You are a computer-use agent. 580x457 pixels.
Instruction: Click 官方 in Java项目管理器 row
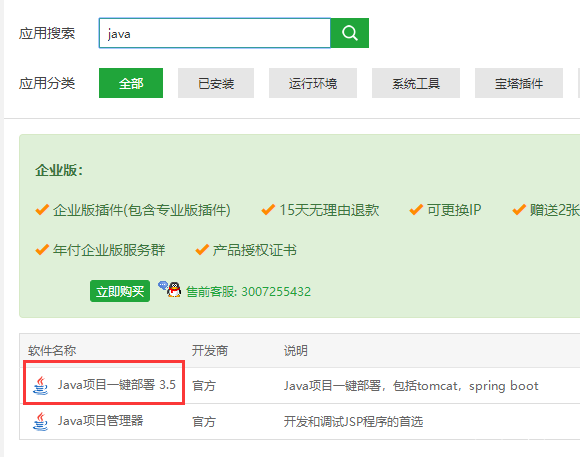[x=204, y=421]
